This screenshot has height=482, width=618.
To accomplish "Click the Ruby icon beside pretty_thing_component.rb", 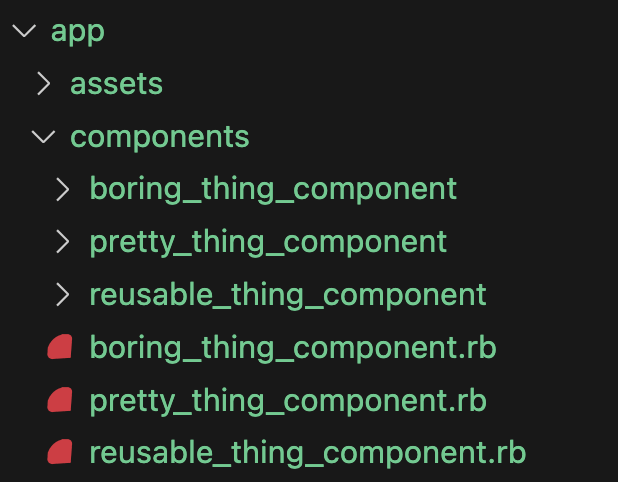I will 60,400.
